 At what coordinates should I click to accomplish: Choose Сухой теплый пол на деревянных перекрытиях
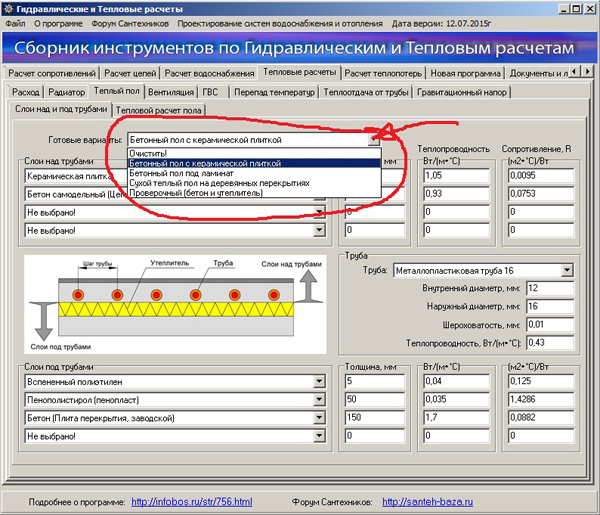(254, 183)
